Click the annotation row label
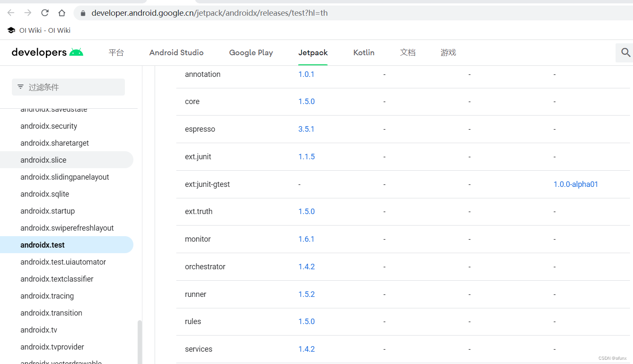Image resolution: width=633 pixels, height=364 pixels. coord(203,74)
